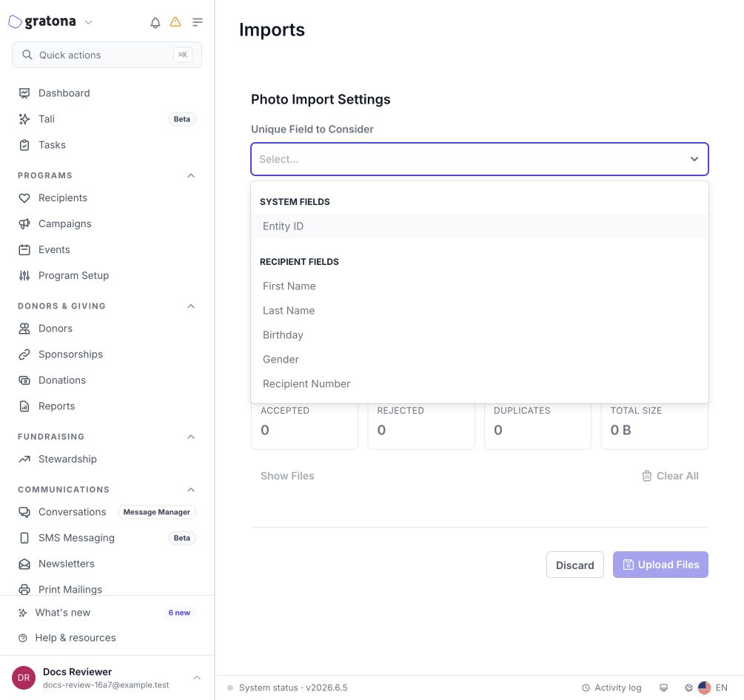Screen dimensions: 744x700
Task: Open the gratona workspace switcher chevron
Action: (x=88, y=21)
